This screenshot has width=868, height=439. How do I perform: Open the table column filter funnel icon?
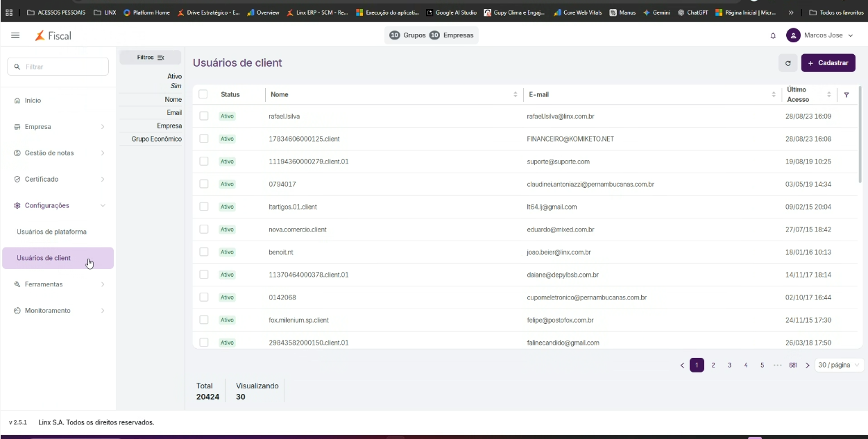click(846, 94)
